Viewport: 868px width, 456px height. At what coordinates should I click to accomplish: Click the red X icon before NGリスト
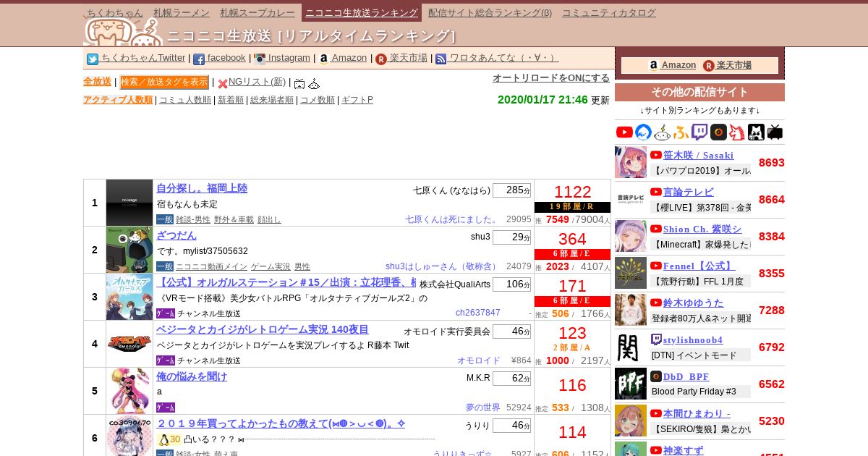[223, 83]
